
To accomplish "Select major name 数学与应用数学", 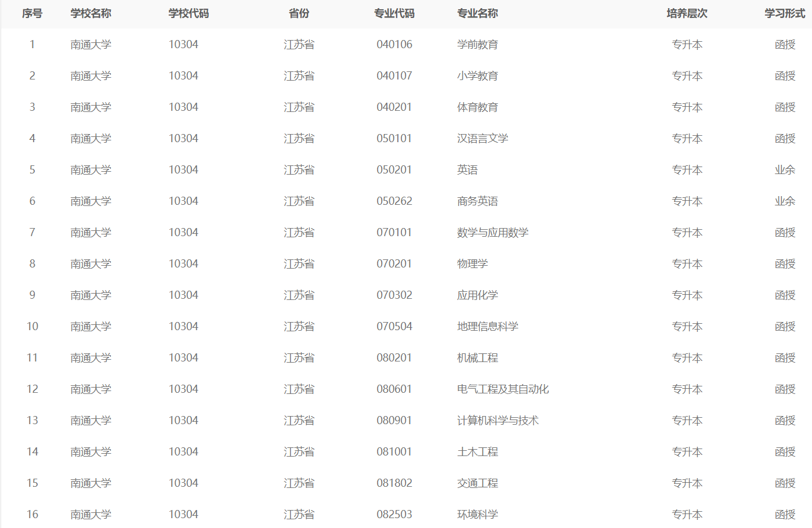I will coord(493,233).
